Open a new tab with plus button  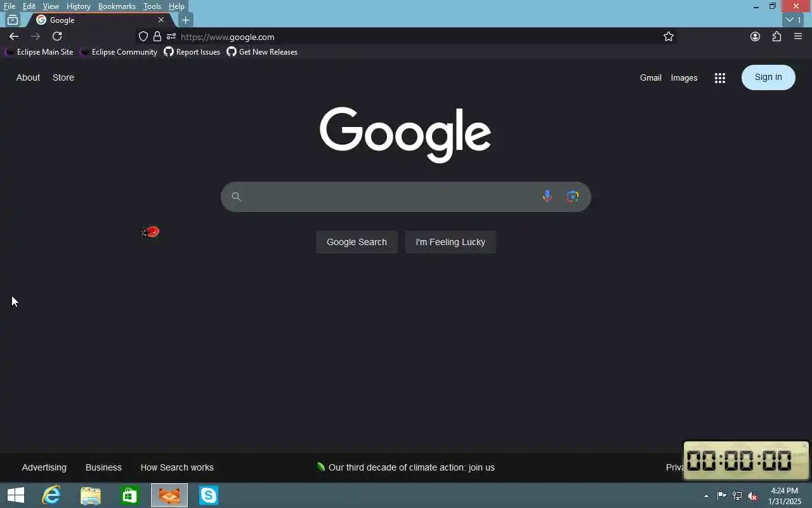(185, 20)
